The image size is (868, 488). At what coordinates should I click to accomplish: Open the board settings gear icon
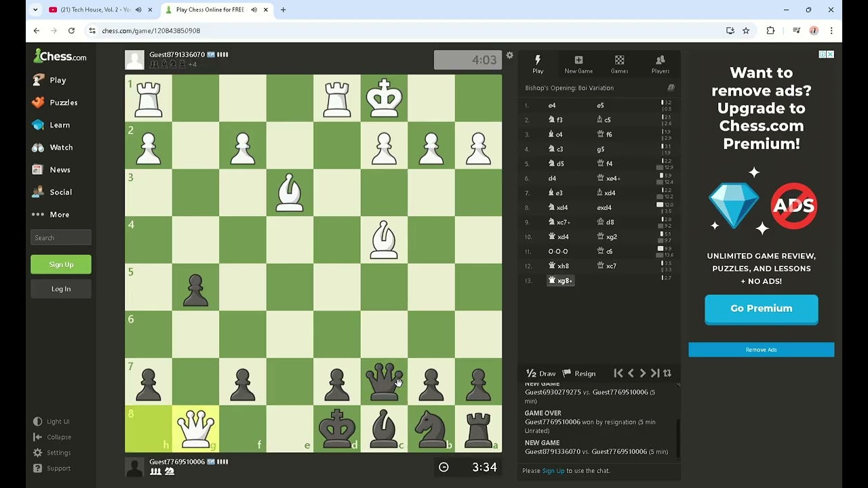509,56
